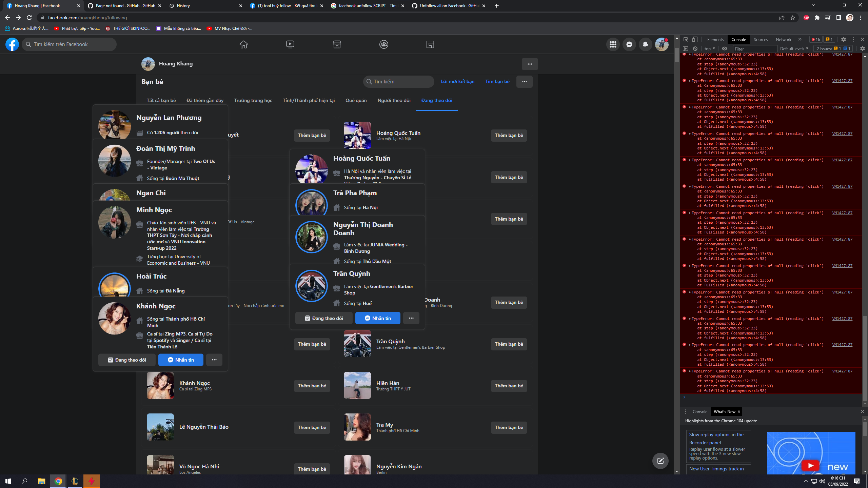This screenshot has width=868, height=488.
Task: Open console settings gear next to issues
Action: 862,48
